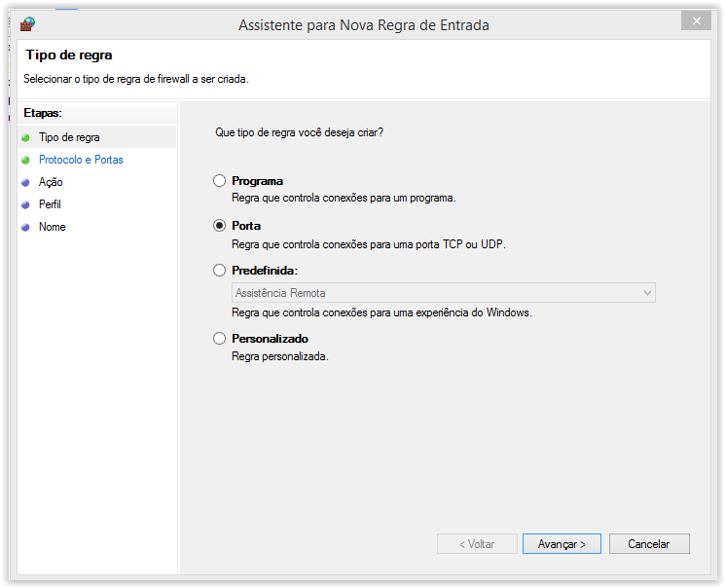The image size is (725, 588).
Task: Select the Personalizado radio button
Action: coord(219,339)
